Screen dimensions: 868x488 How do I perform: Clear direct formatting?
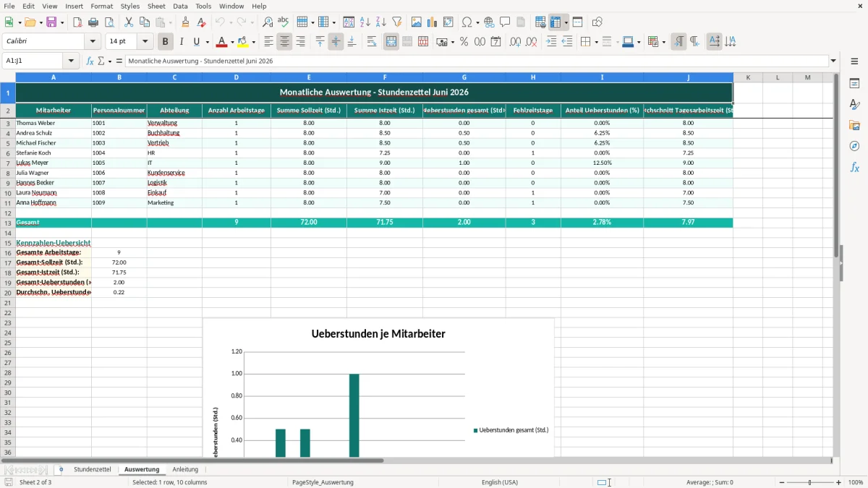[202, 22]
